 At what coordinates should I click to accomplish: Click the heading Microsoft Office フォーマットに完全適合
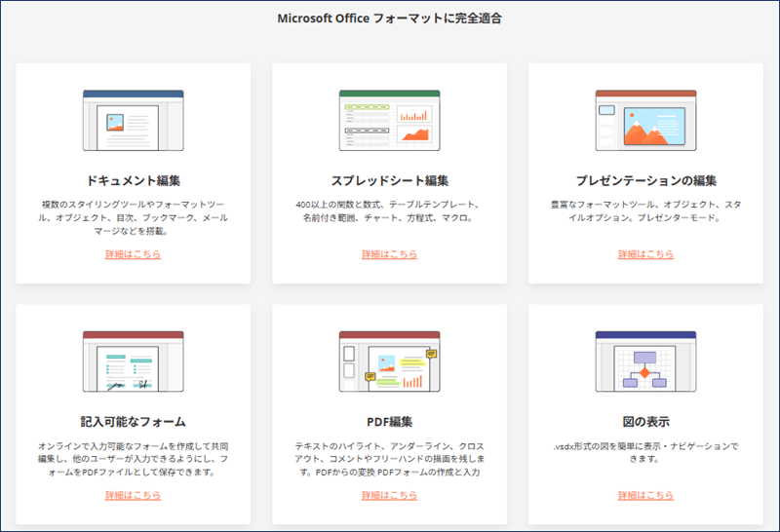(389, 19)
